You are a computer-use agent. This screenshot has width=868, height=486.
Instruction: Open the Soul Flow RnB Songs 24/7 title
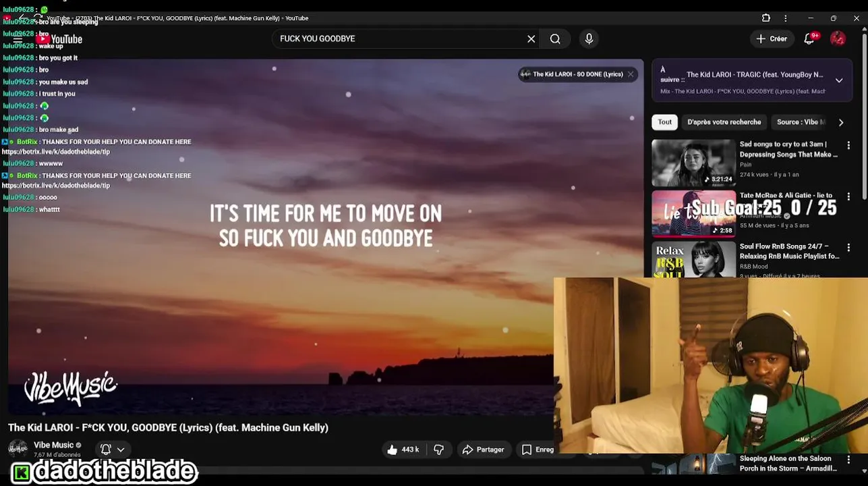pos(789,251)
